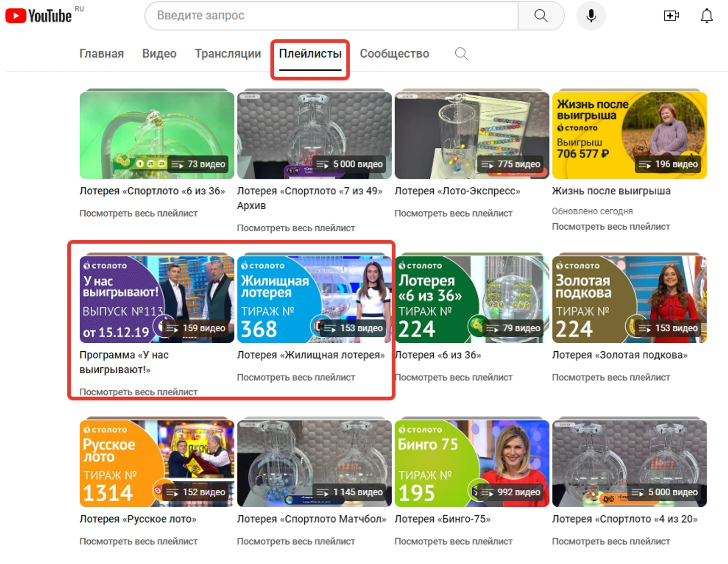This screenshot has width=728, height=564.
Task: Click the playlist icon on «Лото-Экспресс» thumbnail
Action: (x=487, y=164)
